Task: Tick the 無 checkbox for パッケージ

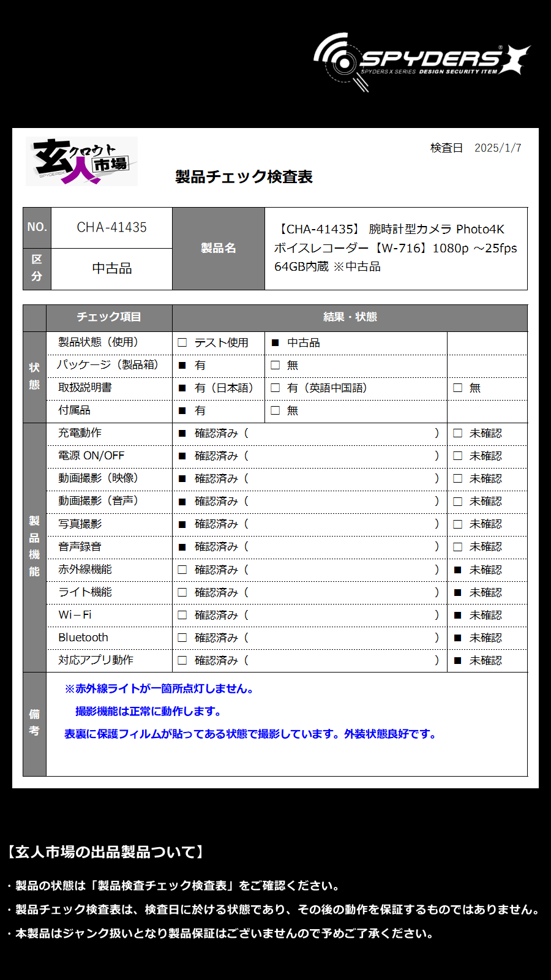Action: coord(275,365)
